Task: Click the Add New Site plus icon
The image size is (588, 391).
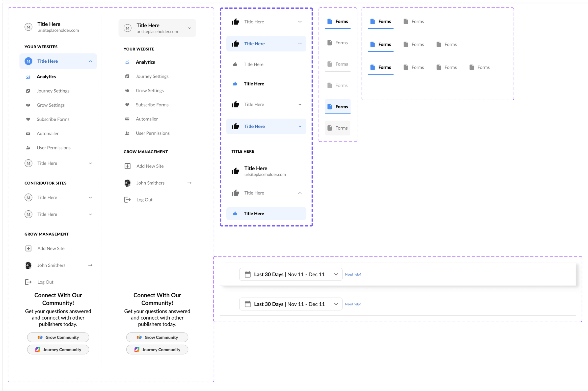Action: pyautogui.click(x=28, y=248)
